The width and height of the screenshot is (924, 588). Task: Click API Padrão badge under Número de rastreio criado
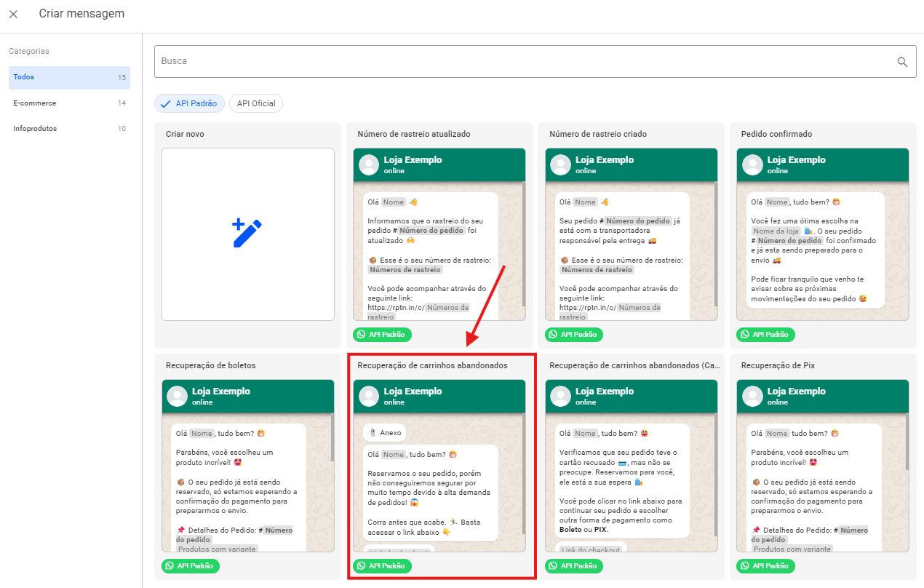(x=574, y=335)
